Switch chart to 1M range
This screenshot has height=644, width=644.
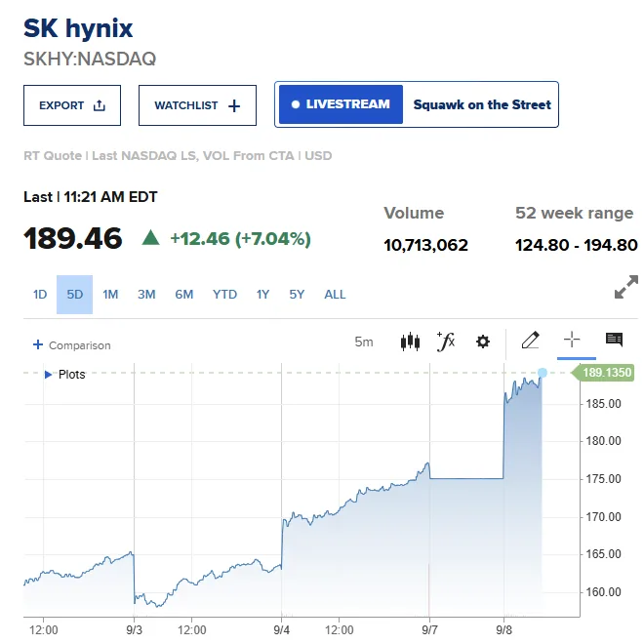tap(110, 295)
